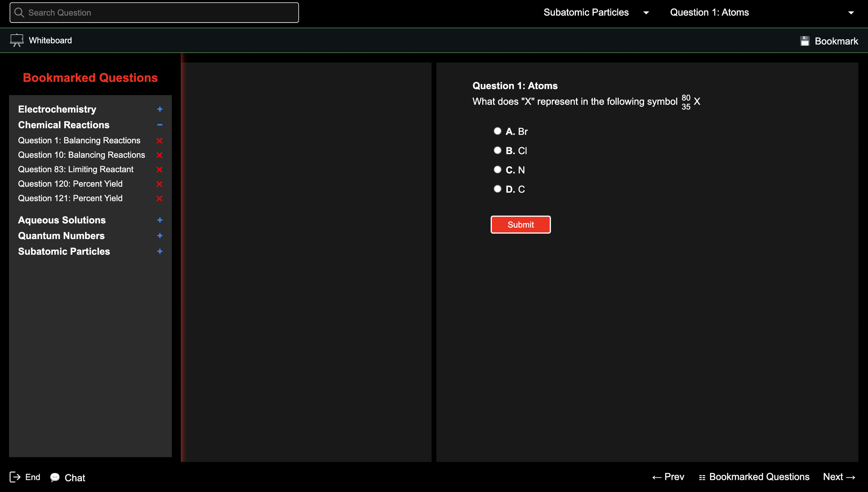Open Question 10: Balancing Reactions
868x492 pixels.
coord(82,155)
